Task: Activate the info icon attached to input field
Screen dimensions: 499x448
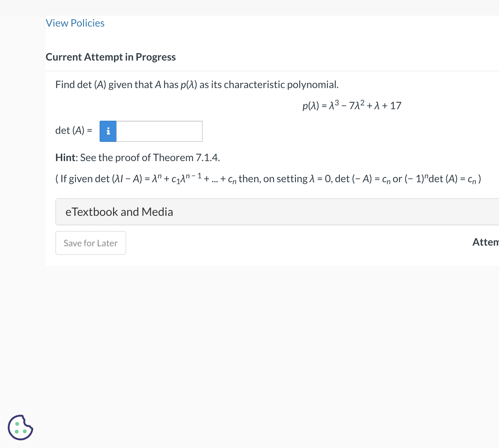Action: pyautogui.click(x=108, y=131)
